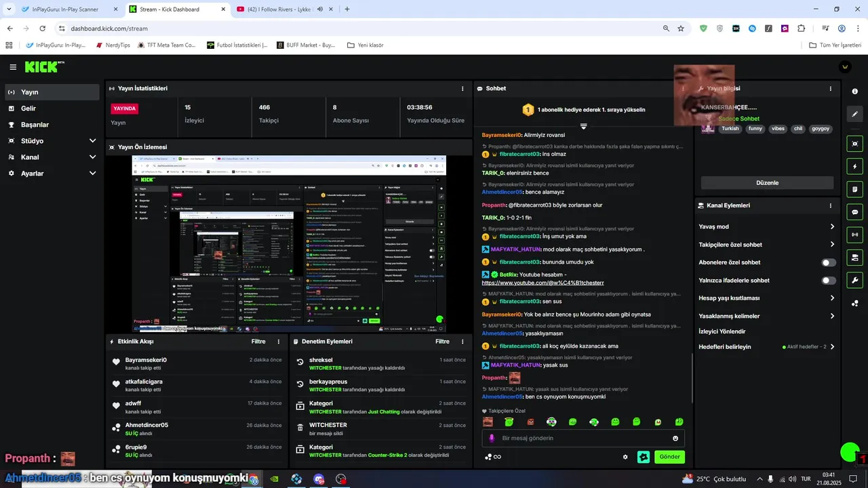Click the Shazam extension icon in Chrome
868x488 pixels.
click(x=752, y=28)
